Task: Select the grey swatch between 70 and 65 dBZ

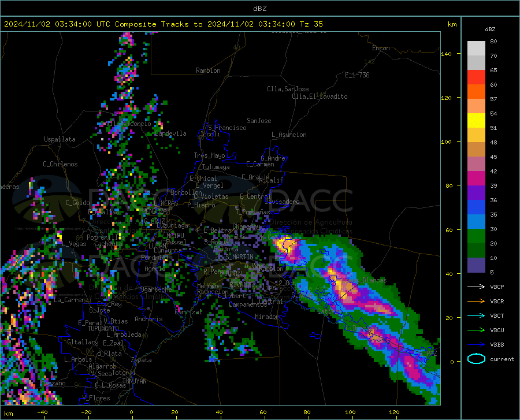Action: [x=476, y=62]
